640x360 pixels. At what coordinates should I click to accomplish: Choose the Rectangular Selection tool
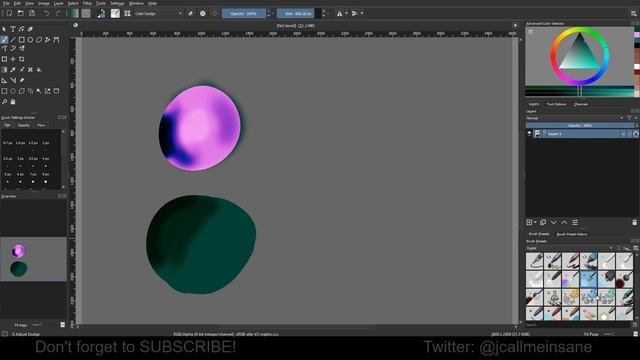tap(4, 91)
